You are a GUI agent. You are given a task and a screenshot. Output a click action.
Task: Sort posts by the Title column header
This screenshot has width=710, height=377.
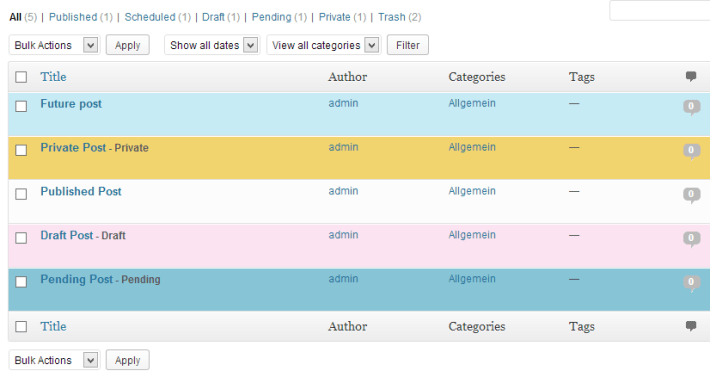tap(53, 76)
